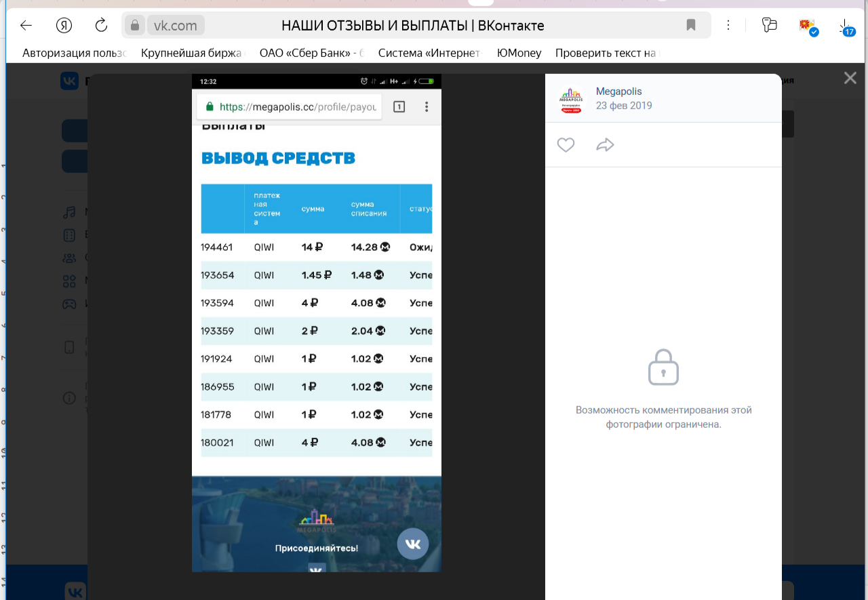Open the Megapolis community name link
The height and width of the screenshot is (600, 868).
pos(618,92)
